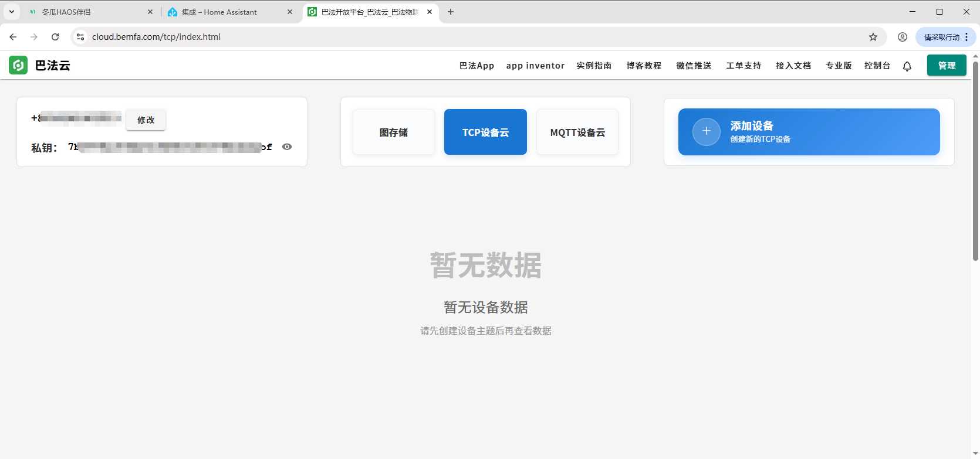980x459 pixels.
Task: Select the MQTT设备云 card
Action: tap(577, 132)
